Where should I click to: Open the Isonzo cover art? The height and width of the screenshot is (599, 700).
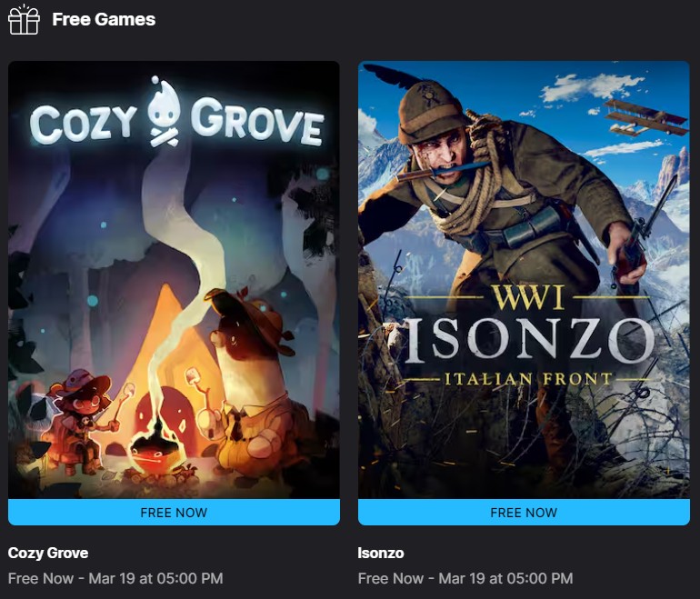(x=525, y=280)
